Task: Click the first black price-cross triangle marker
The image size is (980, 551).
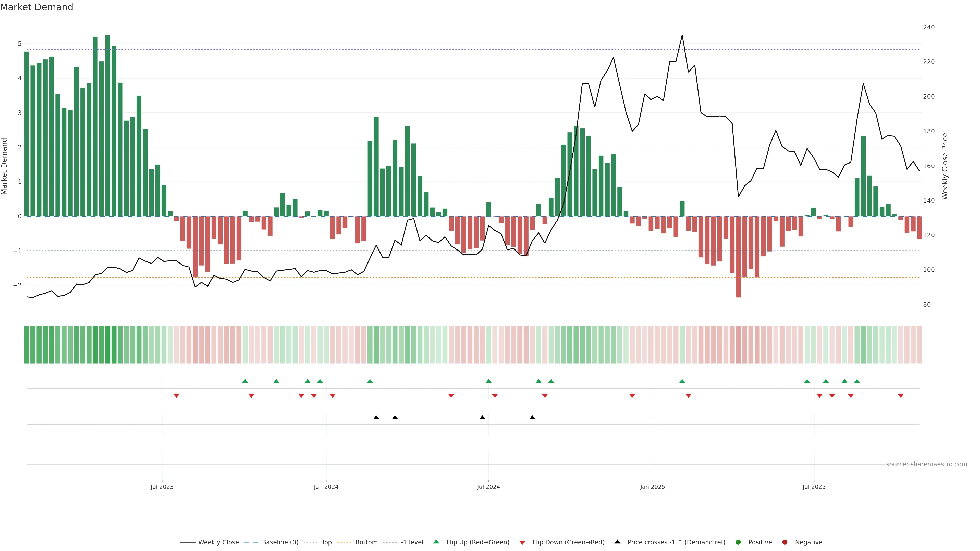Action: click(376, 418)
